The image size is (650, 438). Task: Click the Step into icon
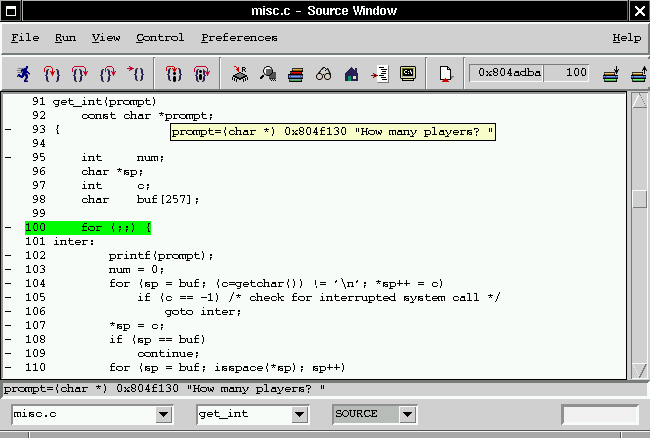point(51,73)
